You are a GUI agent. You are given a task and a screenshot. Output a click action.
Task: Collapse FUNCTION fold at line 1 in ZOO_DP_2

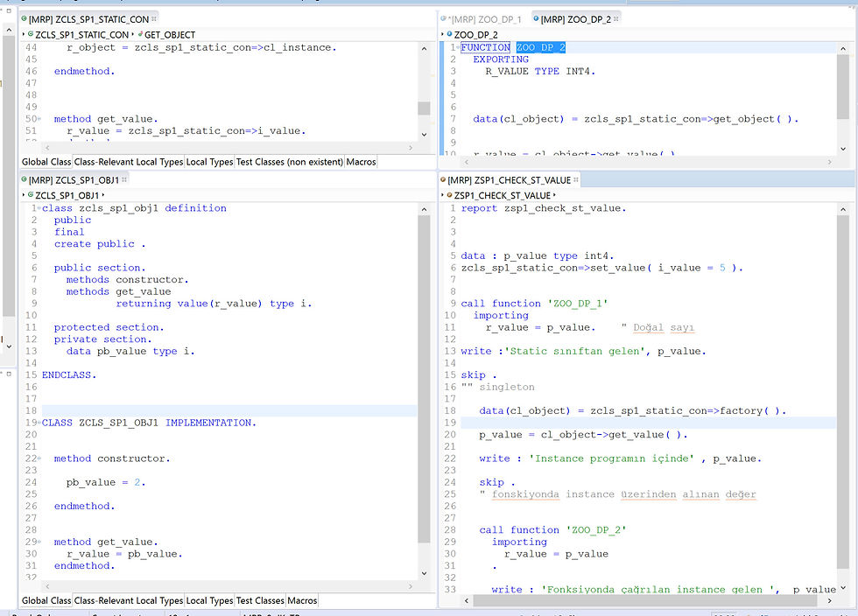point(457,47)
